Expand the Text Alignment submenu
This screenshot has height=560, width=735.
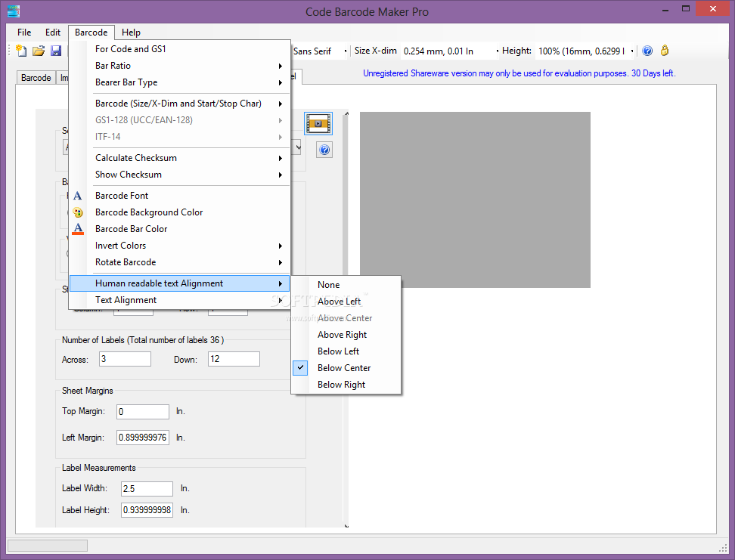tap(179, 300)
